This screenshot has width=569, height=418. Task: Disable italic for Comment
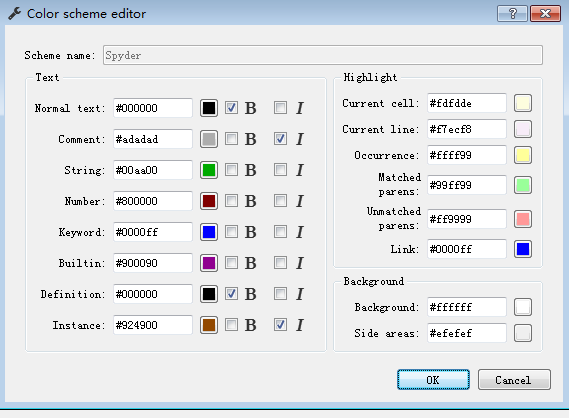(x=280, y=139)
